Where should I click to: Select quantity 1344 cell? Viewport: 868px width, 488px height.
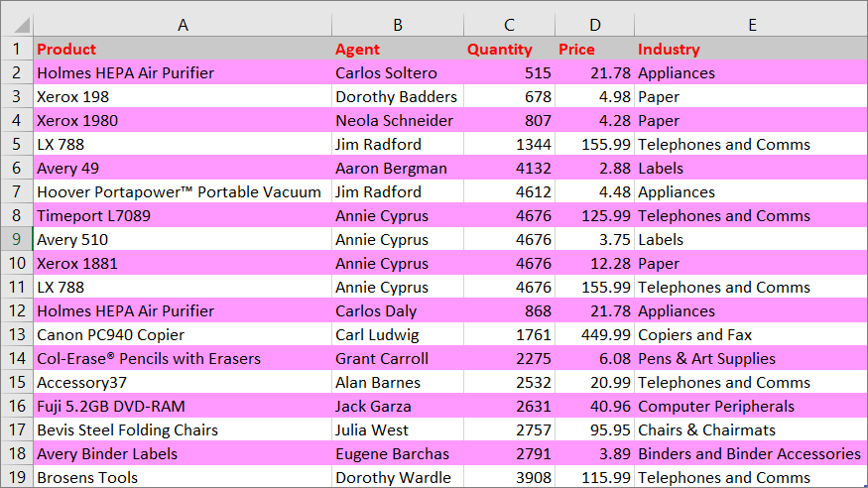coord(509,144)
